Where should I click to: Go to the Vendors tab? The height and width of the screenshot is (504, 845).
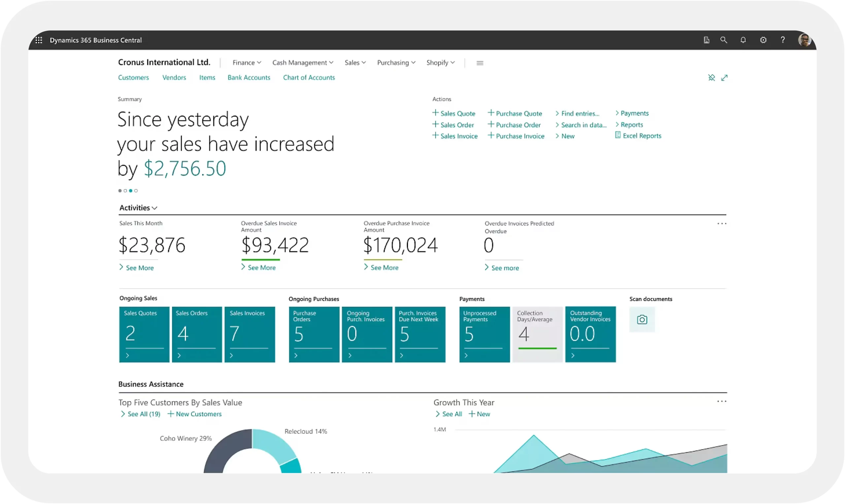tap(174, 78)
